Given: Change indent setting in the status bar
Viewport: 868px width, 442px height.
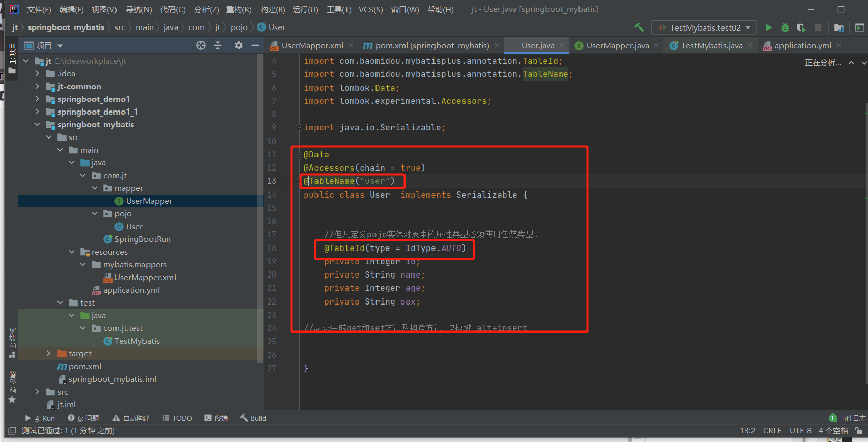Looking at the screenshot, I should click(833, 431).
